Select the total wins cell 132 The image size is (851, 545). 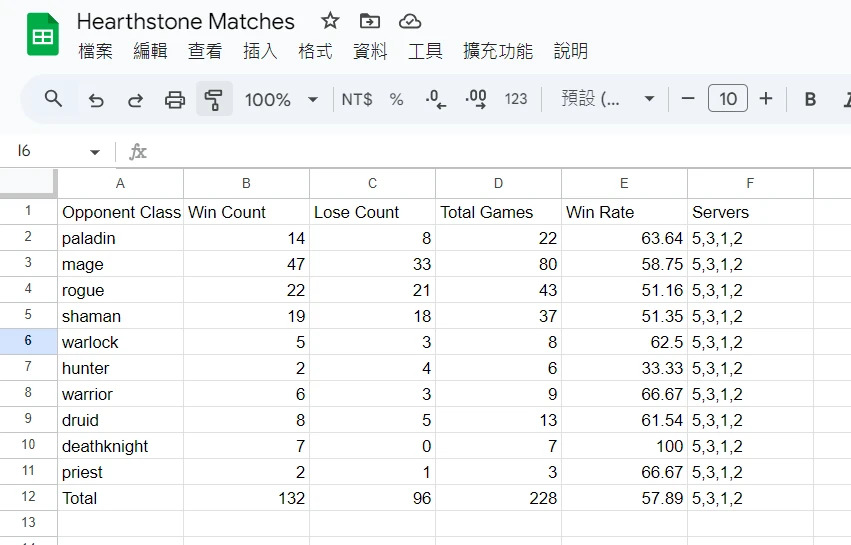[x=246, y=498]
